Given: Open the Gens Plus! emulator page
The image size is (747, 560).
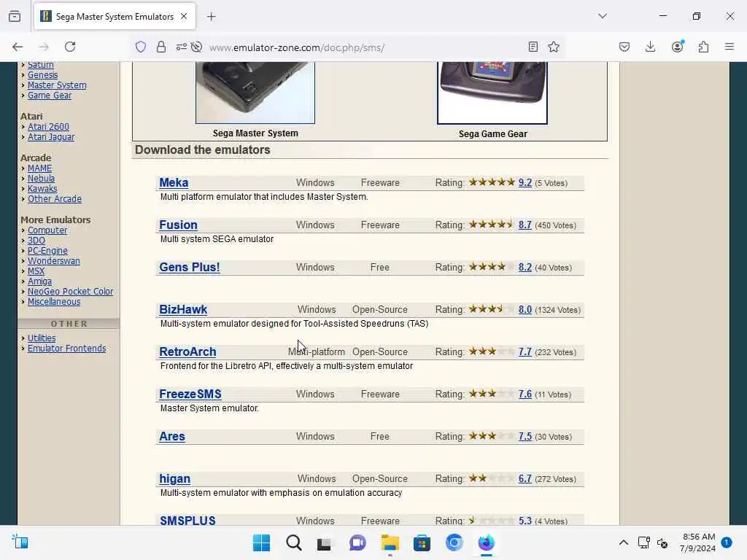Looking at the screenshot, I should [190, 267].
